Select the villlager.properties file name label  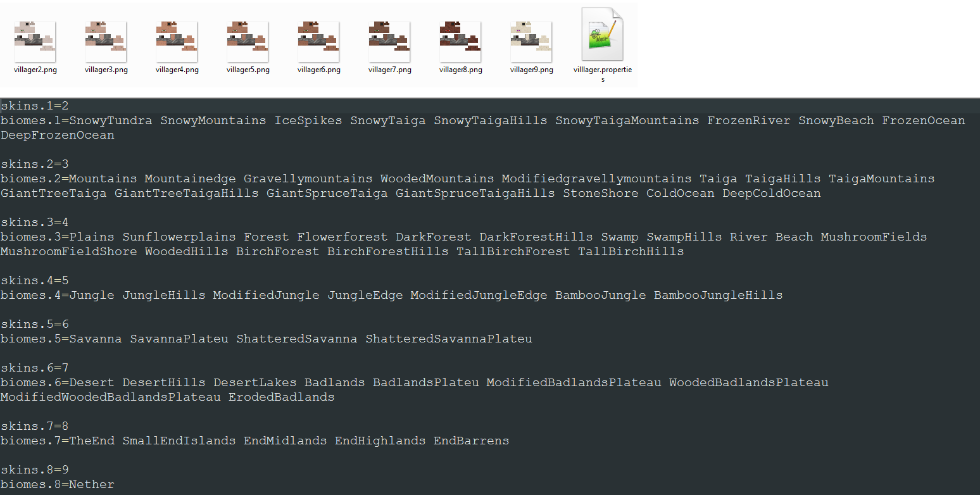(x=602, y=73)
